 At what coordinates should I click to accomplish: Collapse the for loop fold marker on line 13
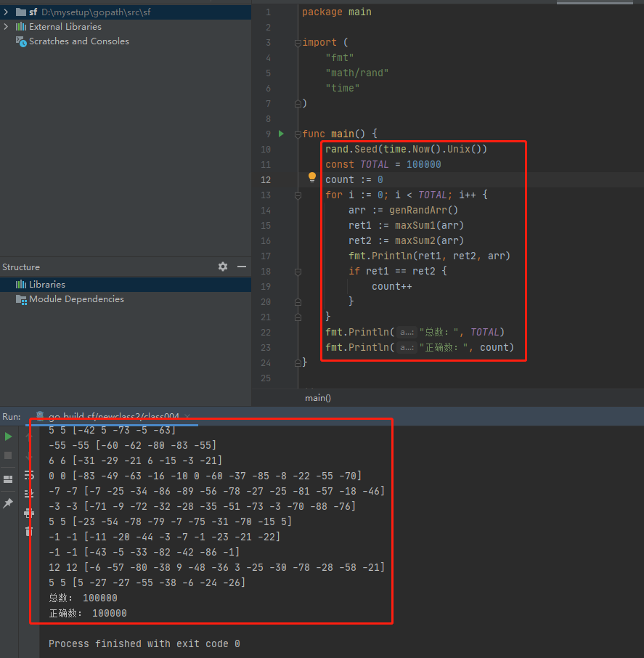298,195
